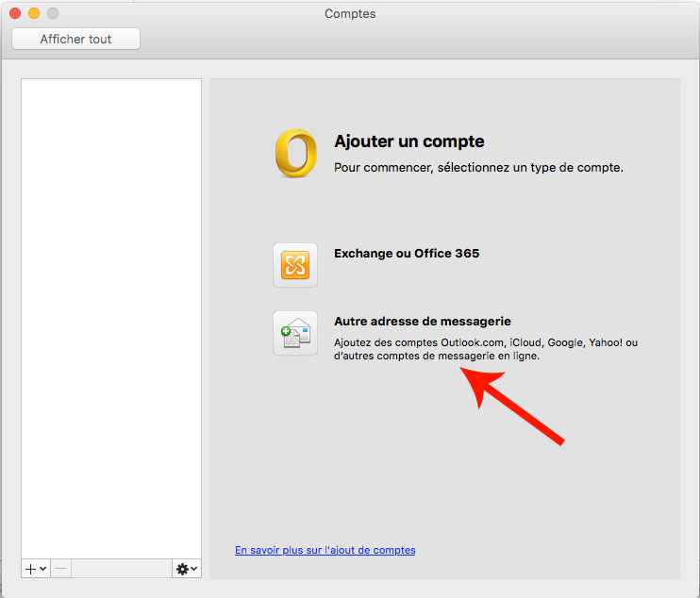The image size is (700, 598).
Task: Click the gear icon below accounts list
Action: [x=182, y=569]
